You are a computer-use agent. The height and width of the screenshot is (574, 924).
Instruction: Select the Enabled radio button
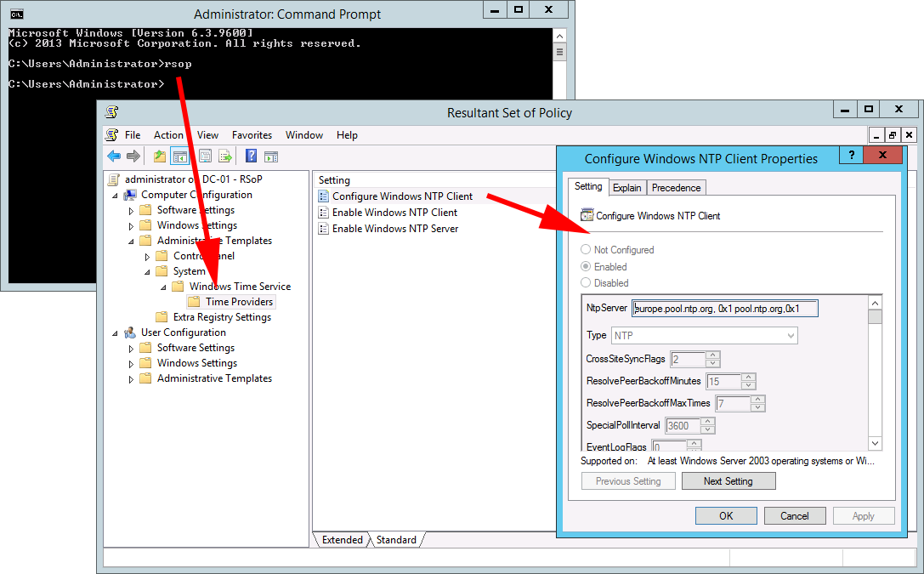pos(585,266)
